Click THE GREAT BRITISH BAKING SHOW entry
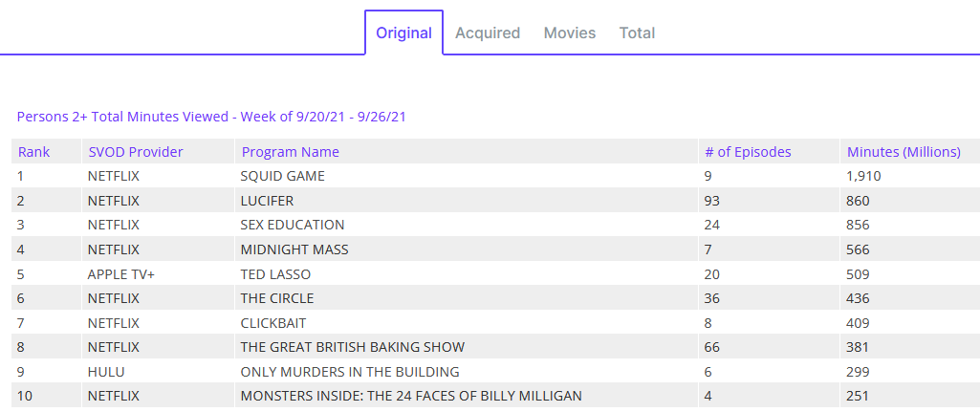This screenshot has width=980, height=412. pos(353,347)
